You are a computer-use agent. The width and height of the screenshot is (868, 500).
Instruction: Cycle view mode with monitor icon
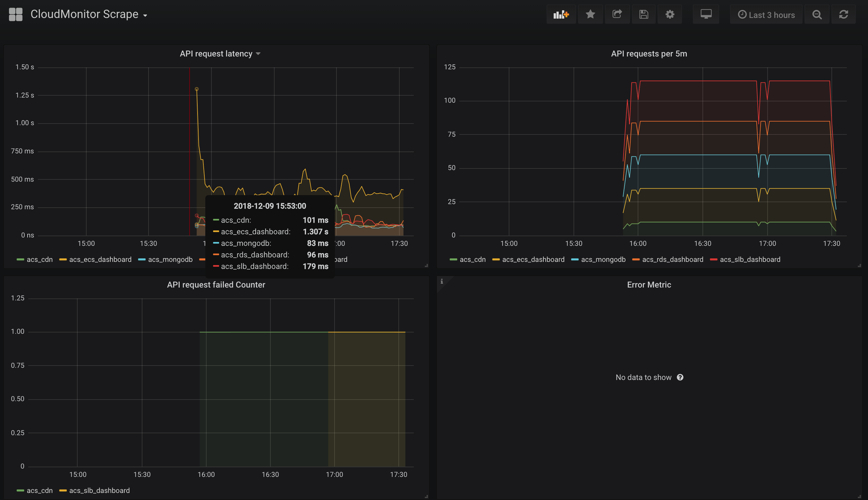[706, 14]
